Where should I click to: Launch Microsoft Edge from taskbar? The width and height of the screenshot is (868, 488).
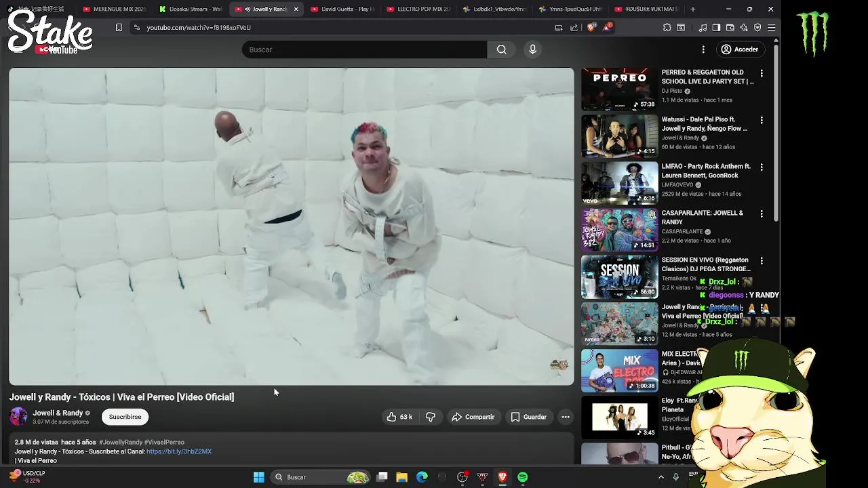point(422,477)
